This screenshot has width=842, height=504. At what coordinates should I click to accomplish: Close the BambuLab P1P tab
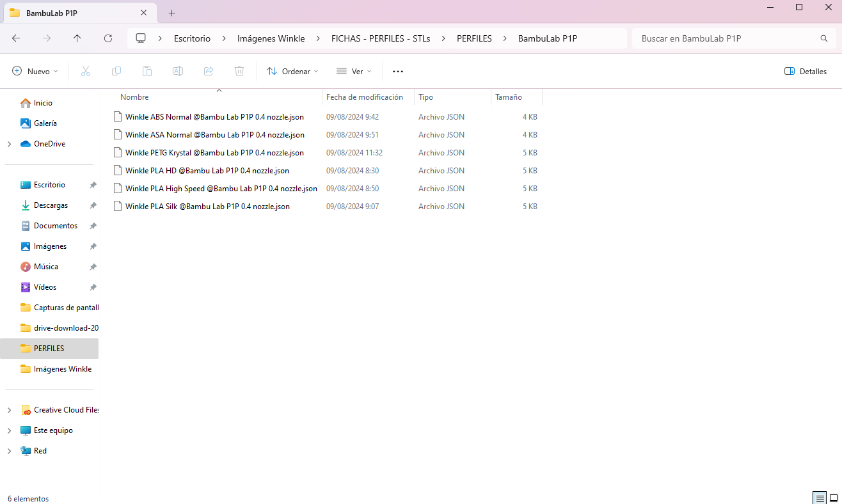[x=144, y=13]
